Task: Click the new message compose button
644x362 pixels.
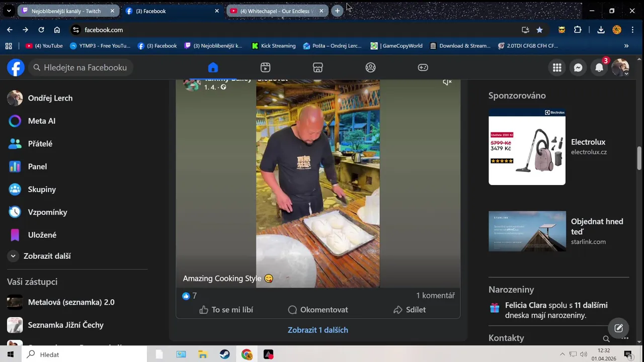Action: [x=619, y=328]
